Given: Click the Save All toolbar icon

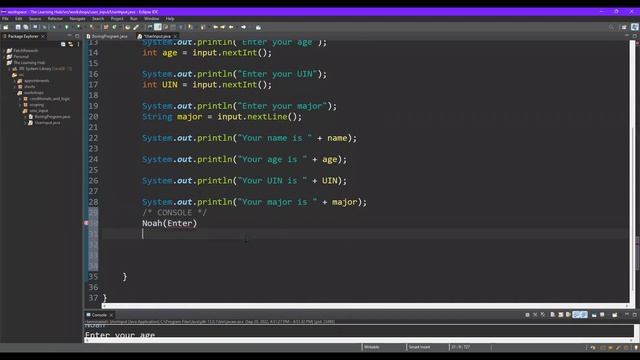Looking at the screenshot, I should pos(26,27).
